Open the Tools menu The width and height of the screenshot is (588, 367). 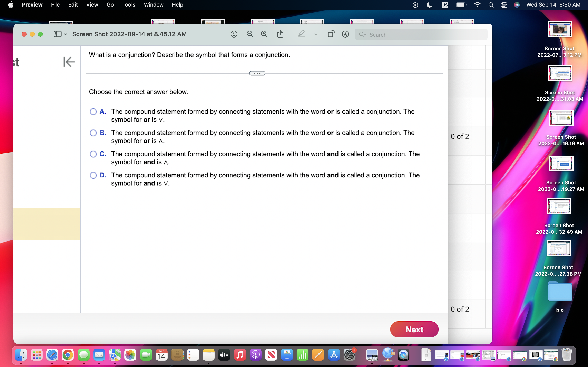129,5
